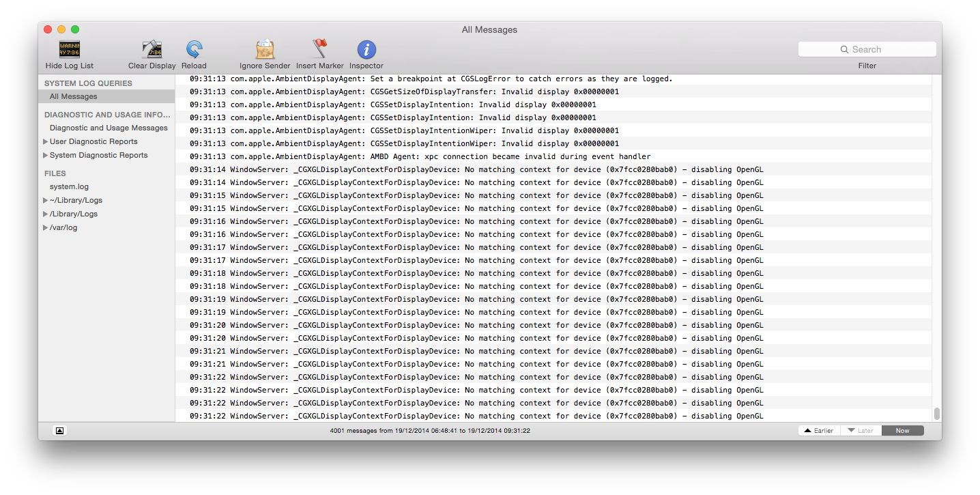Reload the log with Reload icon
Image resolution: width=980 pixels, height=495 pixels.
pos(194,49)
